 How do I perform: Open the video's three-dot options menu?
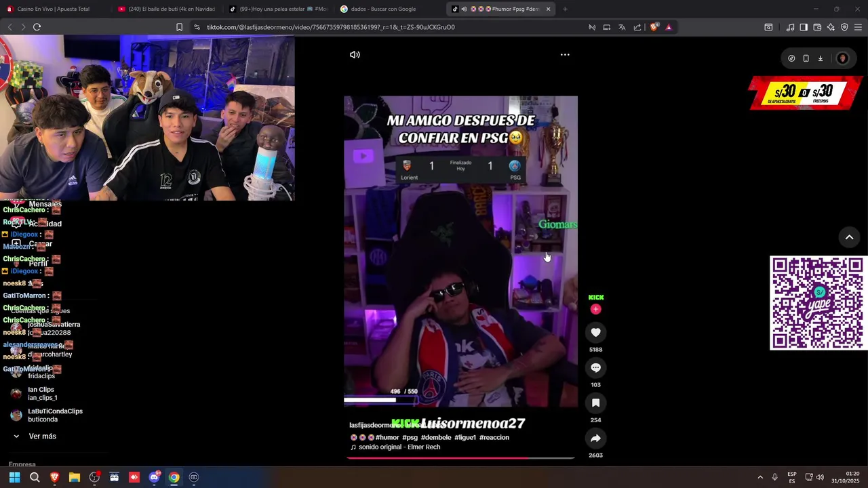(x=565, y=55)
